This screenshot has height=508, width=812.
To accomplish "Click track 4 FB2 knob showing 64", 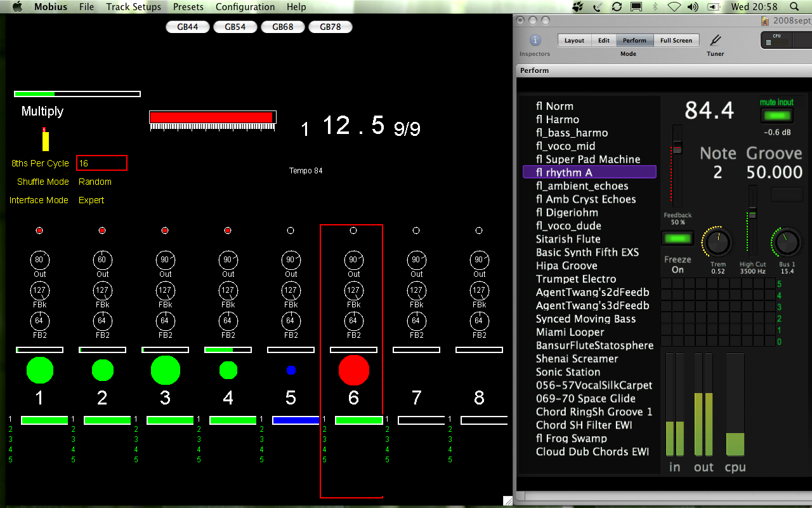I will pyautogui.click(x=228, y=321).
